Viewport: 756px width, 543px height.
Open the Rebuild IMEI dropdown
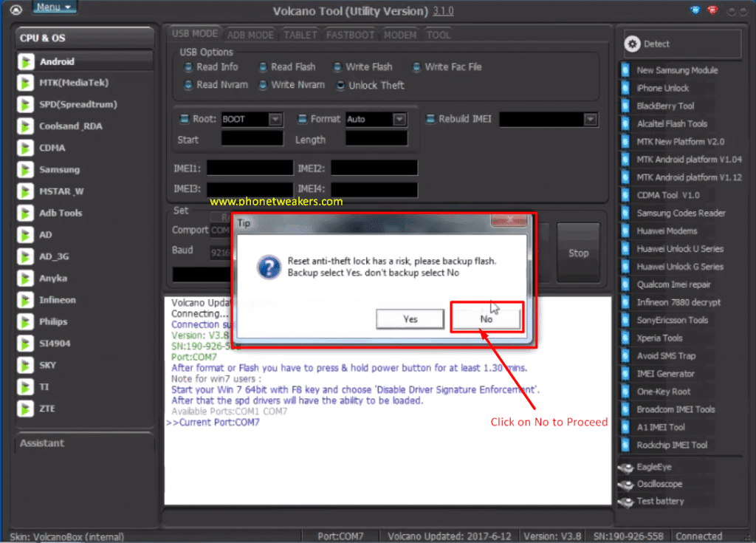[x=591, y=119]
